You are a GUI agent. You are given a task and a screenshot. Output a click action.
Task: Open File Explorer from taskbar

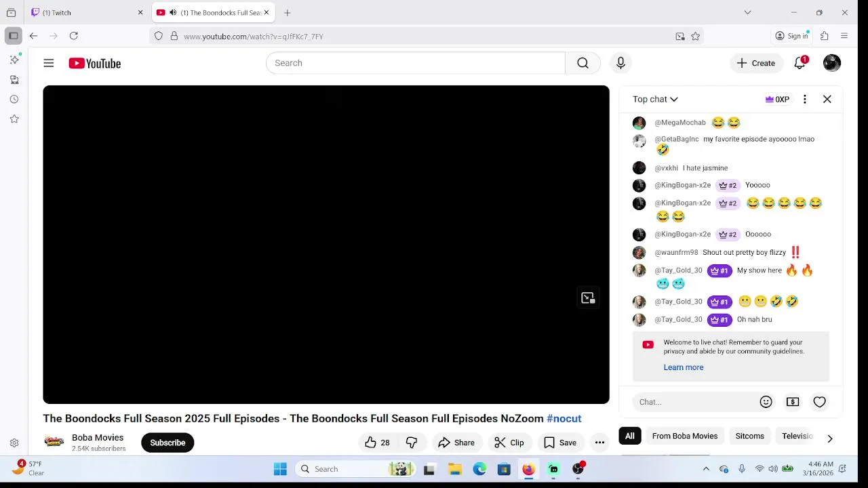(455, 469)
